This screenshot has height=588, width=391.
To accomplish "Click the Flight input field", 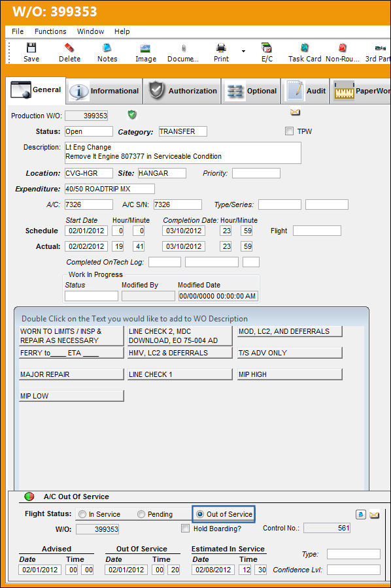I will (x=316, y=231).
